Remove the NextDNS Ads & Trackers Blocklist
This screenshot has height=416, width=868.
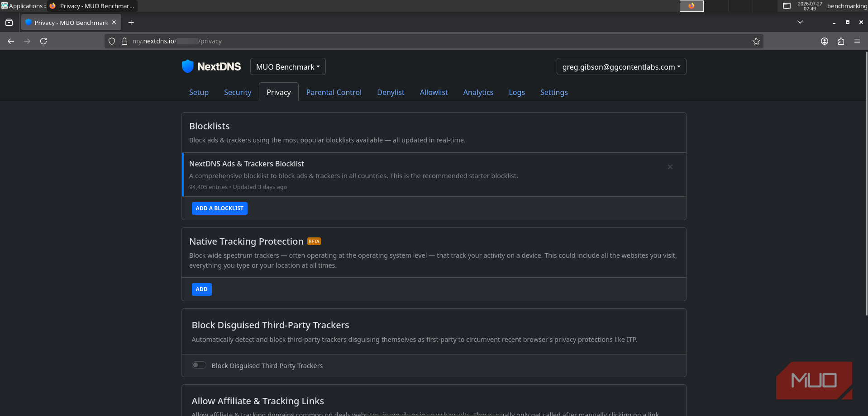(x=670, y=167)
